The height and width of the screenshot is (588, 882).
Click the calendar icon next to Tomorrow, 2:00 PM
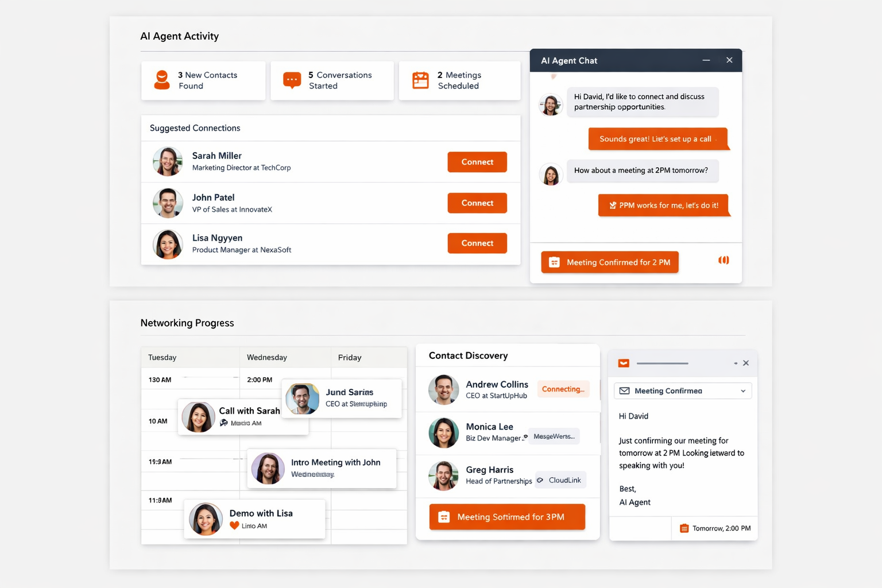[x=684, y=528]
